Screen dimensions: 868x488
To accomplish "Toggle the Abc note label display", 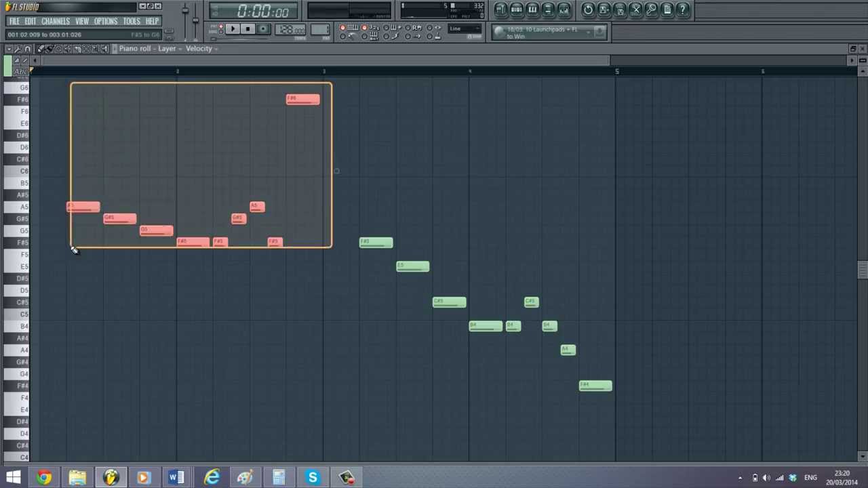I will coord(22,72).
